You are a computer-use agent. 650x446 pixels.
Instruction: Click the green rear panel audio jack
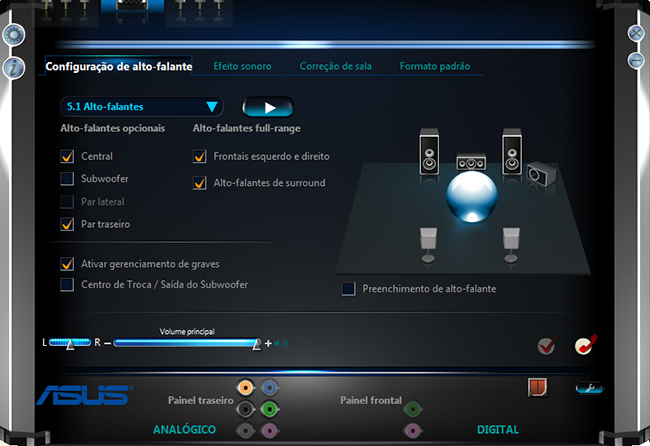point(268,409)
